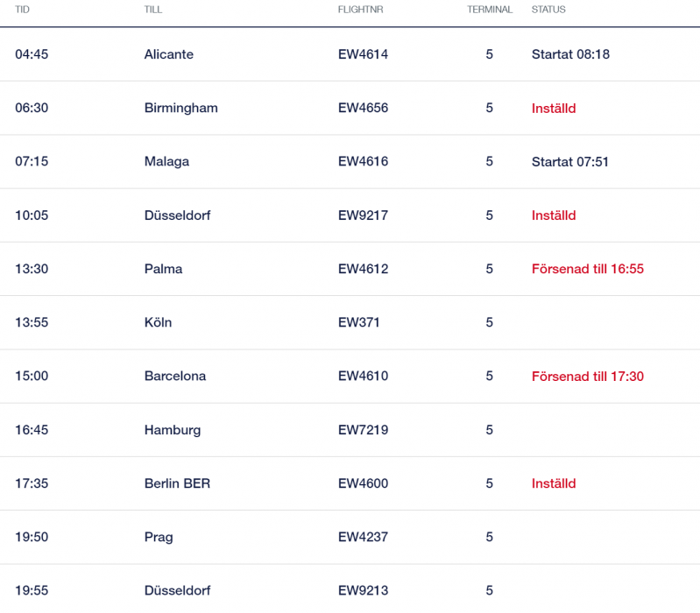Image resolution: width=700 pixels, height=613 pixels.
Task: Click the TID column header
Action: pos(22,10)
